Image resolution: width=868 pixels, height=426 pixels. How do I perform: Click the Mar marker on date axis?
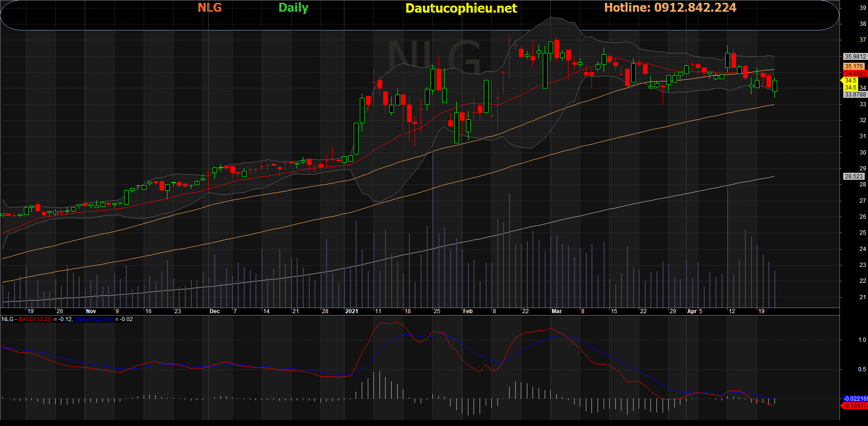pos(556,311)
